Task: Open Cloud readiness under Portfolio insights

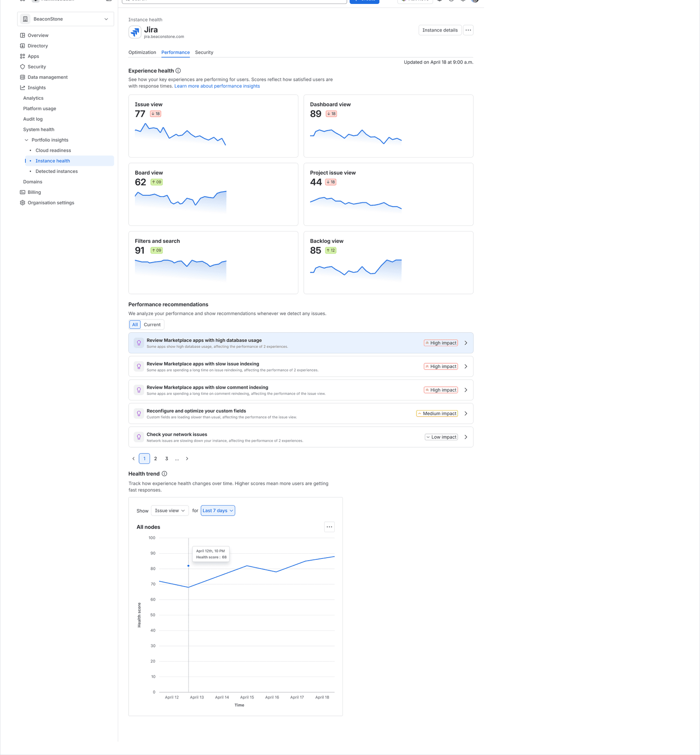Action: coord(53,151)
